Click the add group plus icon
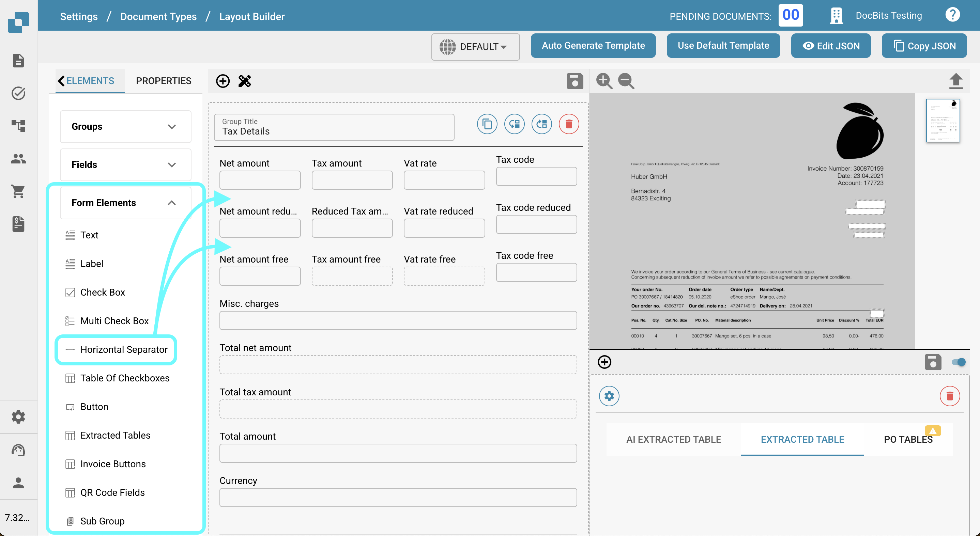 pos(223,81)
